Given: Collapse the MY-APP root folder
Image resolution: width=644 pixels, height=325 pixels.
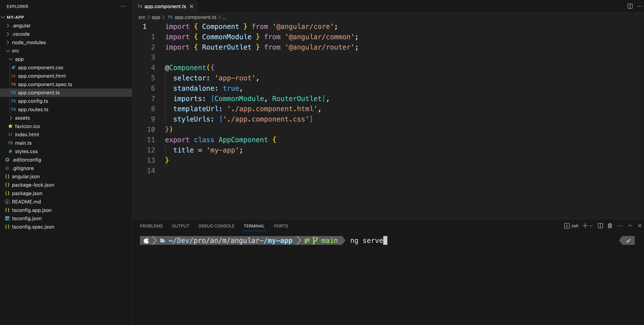Looking at the screenshot, I should click(x=3, y=17).
